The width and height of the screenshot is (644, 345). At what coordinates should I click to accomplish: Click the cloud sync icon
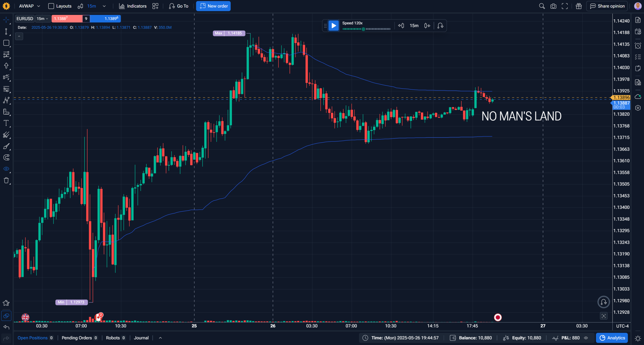point(638,97)
